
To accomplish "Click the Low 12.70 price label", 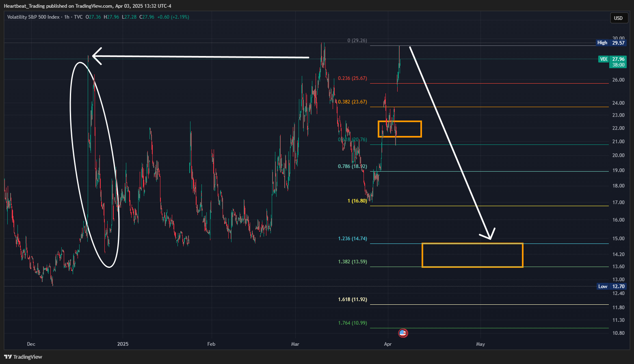I will 611,286.
